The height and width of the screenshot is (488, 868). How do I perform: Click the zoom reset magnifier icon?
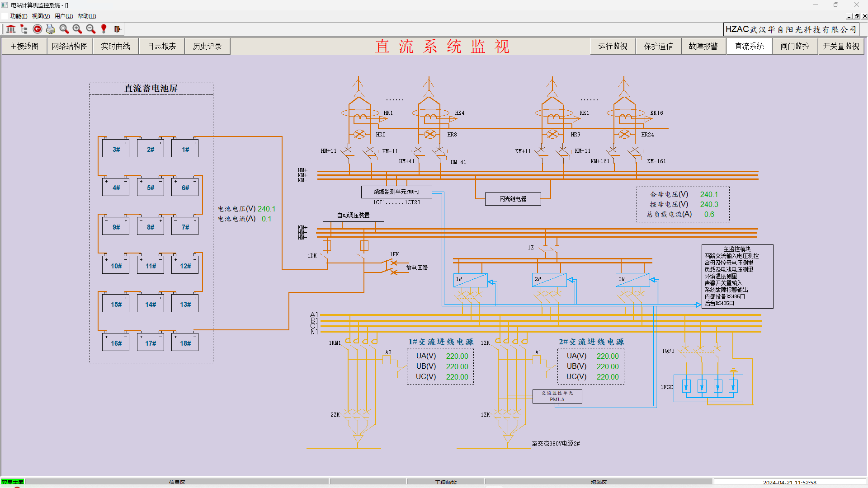(64, 29)
